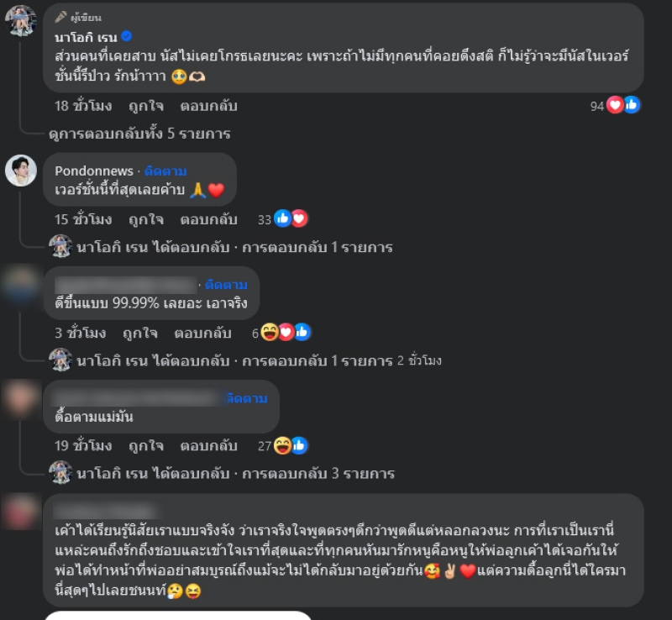
Task: Click the small นาโอกิ เรน avatar beside the 3-replies line
Action: pyautogui.click(x=60, y=473)
